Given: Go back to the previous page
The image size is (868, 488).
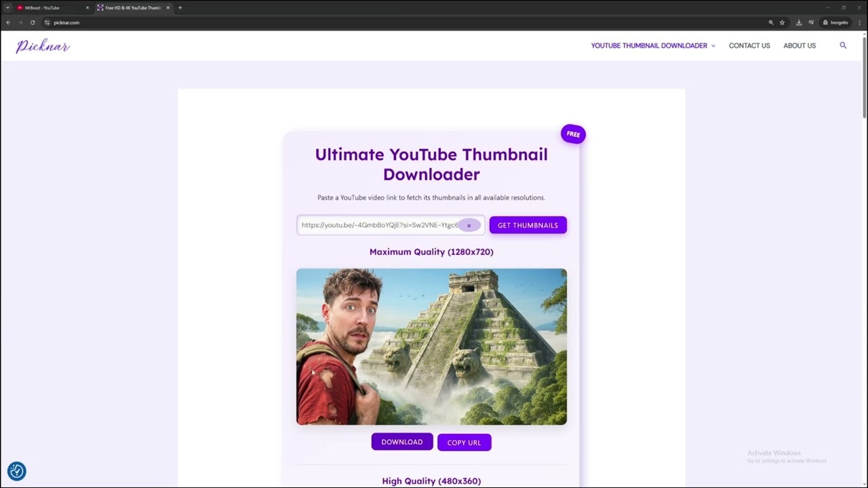Looking at the screenshot, I should point(8,22).
